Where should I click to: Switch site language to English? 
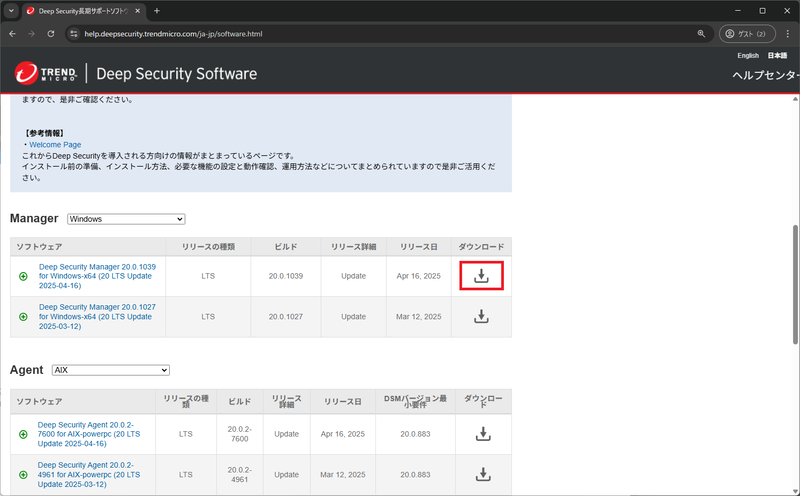748,56
